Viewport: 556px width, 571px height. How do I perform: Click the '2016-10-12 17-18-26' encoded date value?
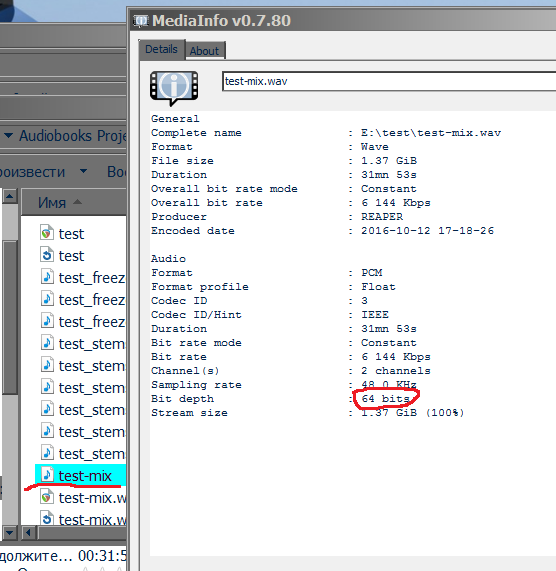click(427, 231)
